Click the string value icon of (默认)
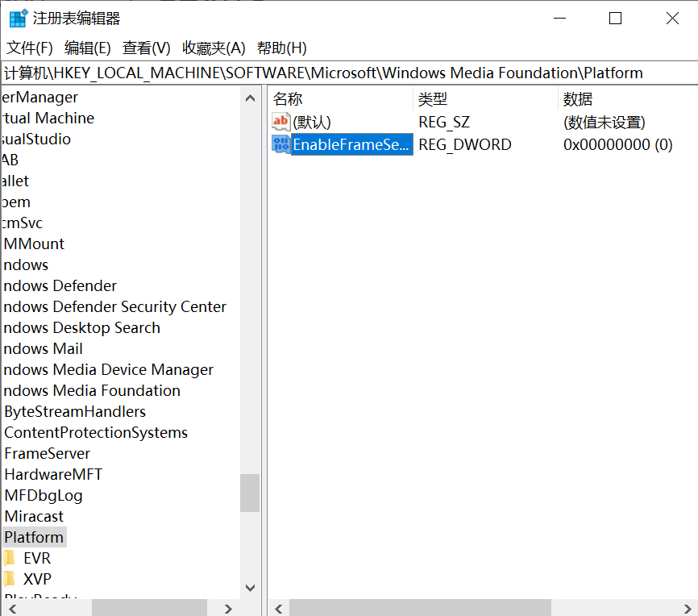This screenshot has width=698, height=616. tap(280, 122)
